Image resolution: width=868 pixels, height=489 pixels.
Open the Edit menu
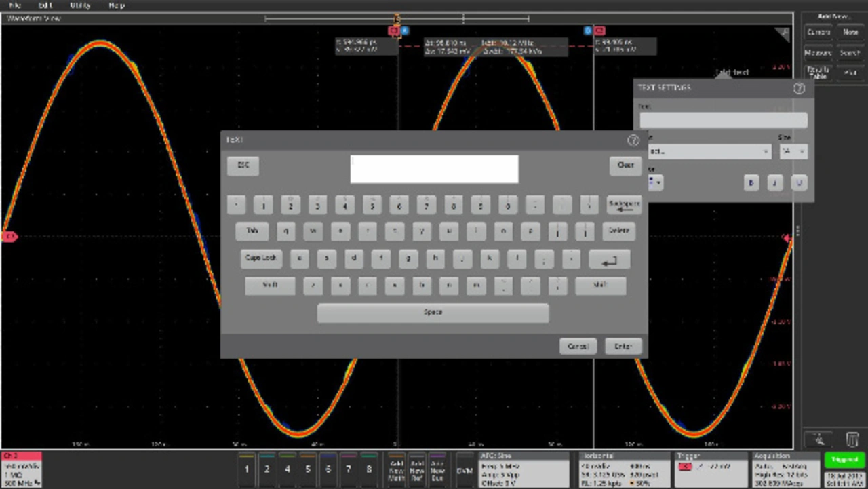45,5
